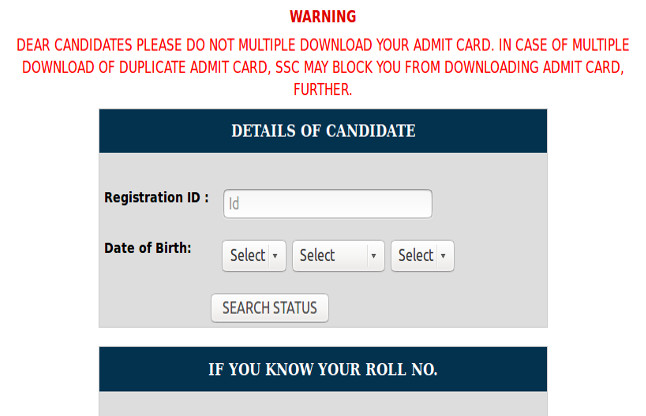Click the DEAR CANDIDATES warning line
The height and width of the screenshot is (416, 646).
click(x=322, y=46)
